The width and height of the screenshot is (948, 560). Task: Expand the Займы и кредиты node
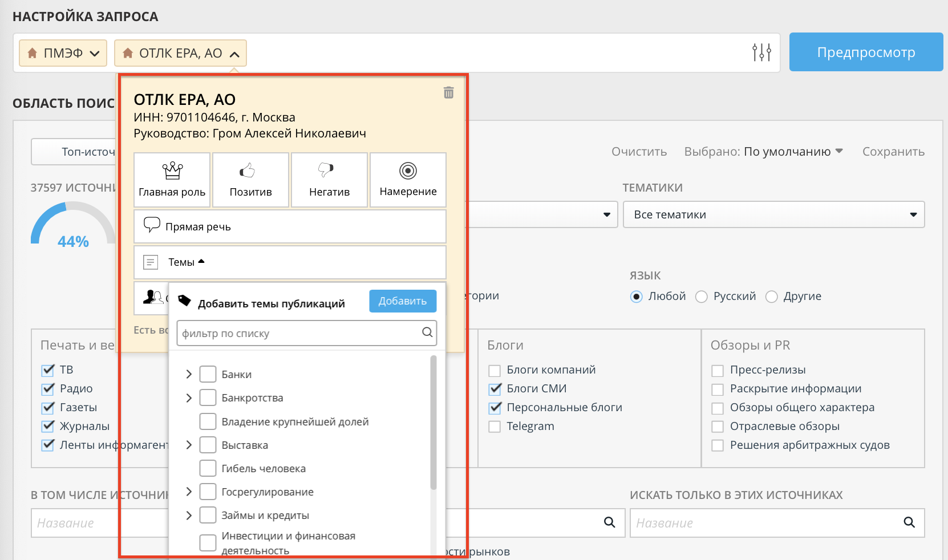189,516
